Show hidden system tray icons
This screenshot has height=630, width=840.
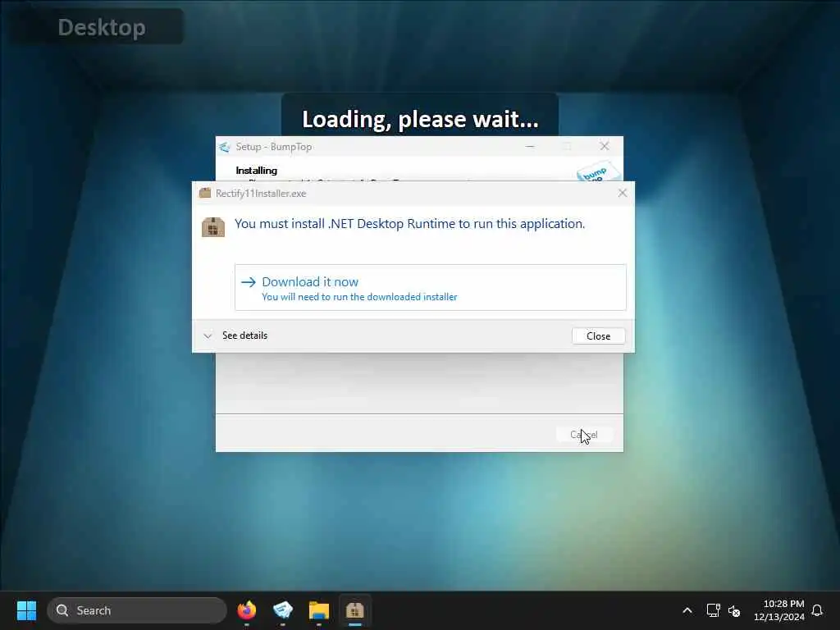tap(687, 610)
